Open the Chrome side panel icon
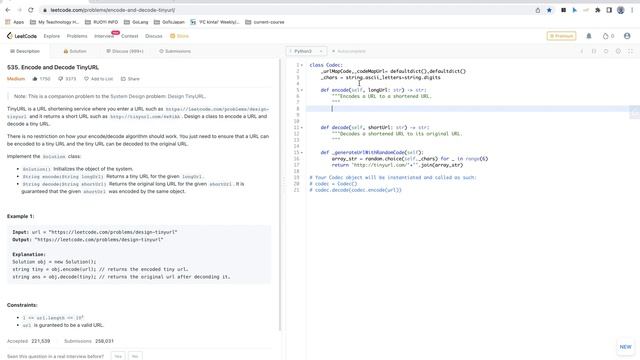Image resolution: width=640 pixels, height=360 pixels. coord(609,10)
